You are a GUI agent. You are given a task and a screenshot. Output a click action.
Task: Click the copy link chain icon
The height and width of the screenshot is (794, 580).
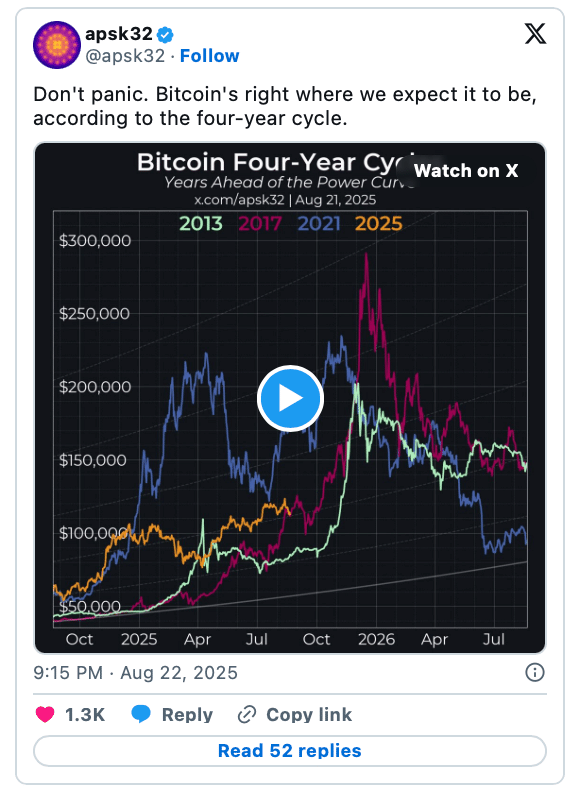pyautogui.click(x=247, y=714)
